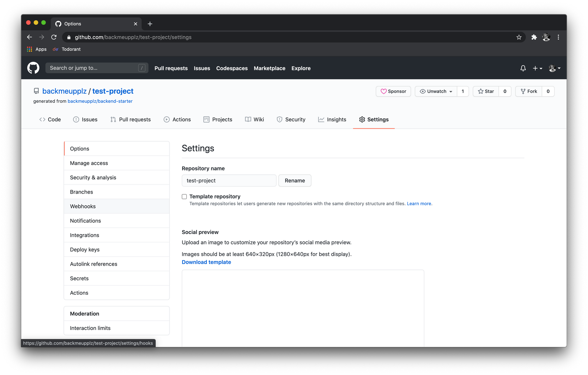Open the Branches settings page

[x=81, y=192]
